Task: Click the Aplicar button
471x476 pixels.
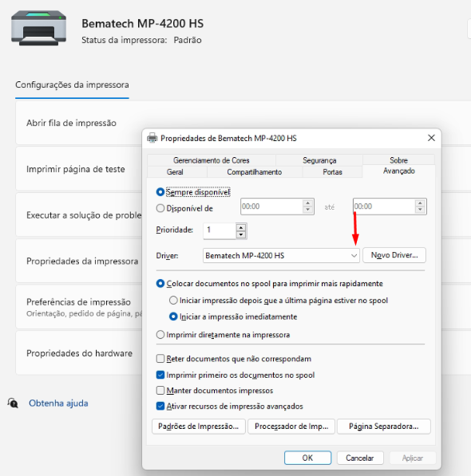Action: (413, 458)
